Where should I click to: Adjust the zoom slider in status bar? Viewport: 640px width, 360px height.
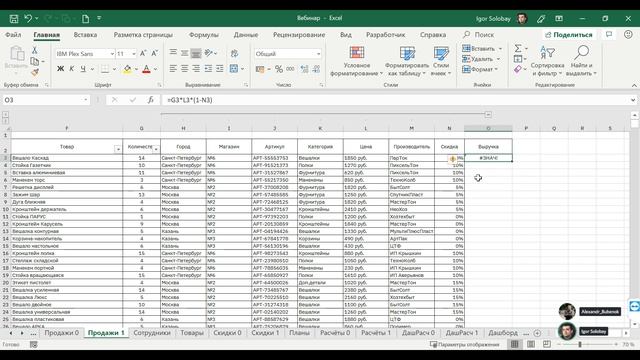580,344
